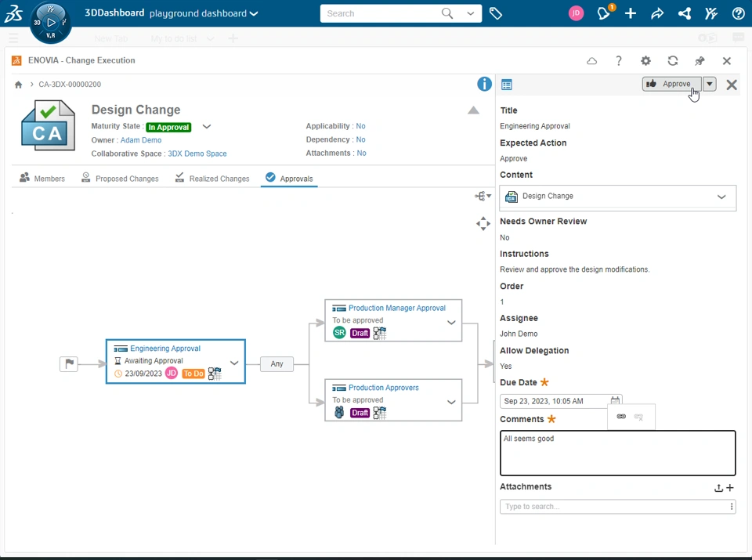Open the top bar Help icon

[x=738, y=13]
